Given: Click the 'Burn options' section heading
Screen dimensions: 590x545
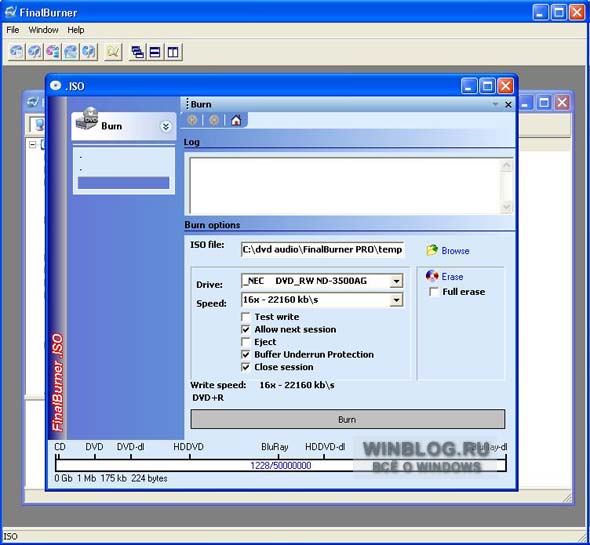Looking at the screenshot, I should [x=212, y=225].
